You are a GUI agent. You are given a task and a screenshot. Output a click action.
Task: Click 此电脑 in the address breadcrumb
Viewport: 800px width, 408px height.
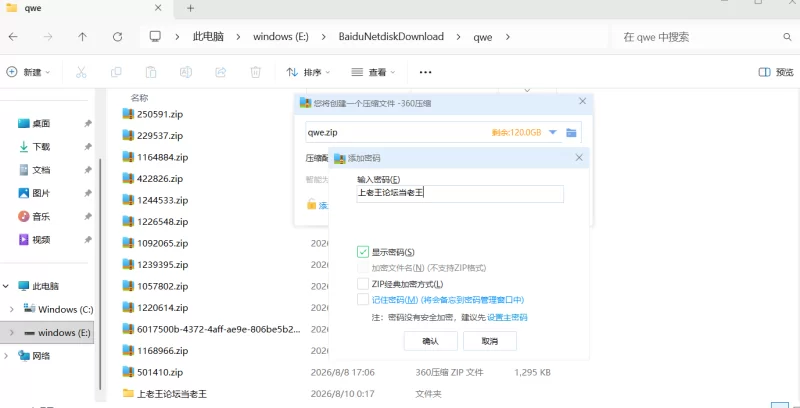208,37
